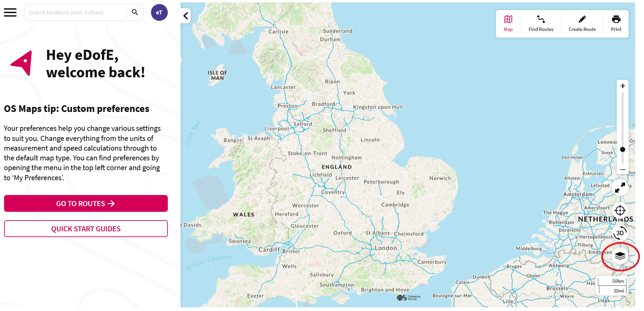The height and width of the screenshot is (311, 644).
Task: Click the London label on the map
Action: pos(386,248)
